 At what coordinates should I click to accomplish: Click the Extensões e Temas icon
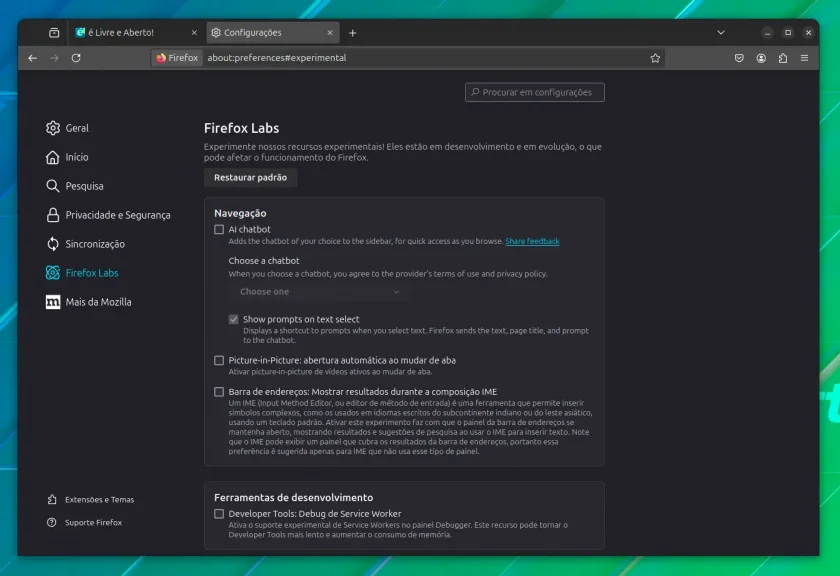52,499
